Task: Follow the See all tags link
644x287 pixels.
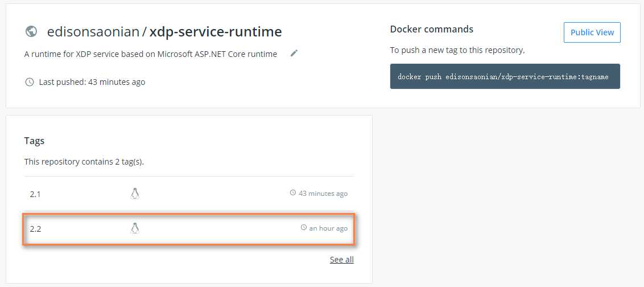Action: (341, 260)
